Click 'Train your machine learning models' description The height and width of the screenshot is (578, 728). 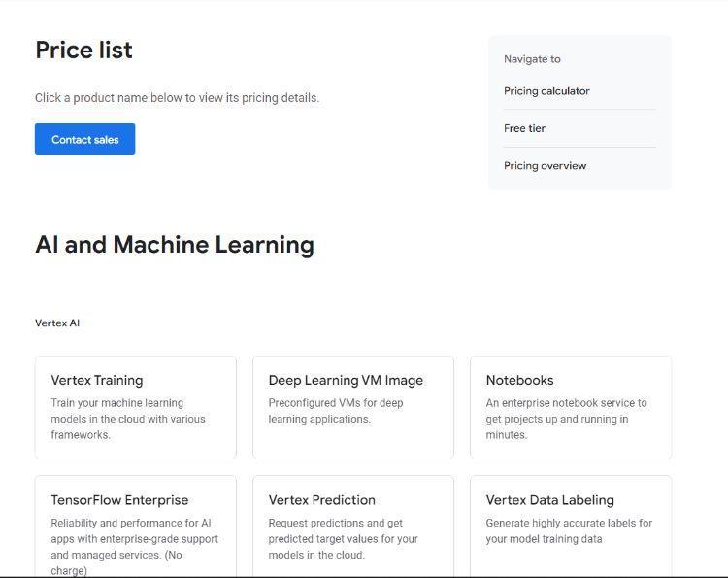[128, 419]
